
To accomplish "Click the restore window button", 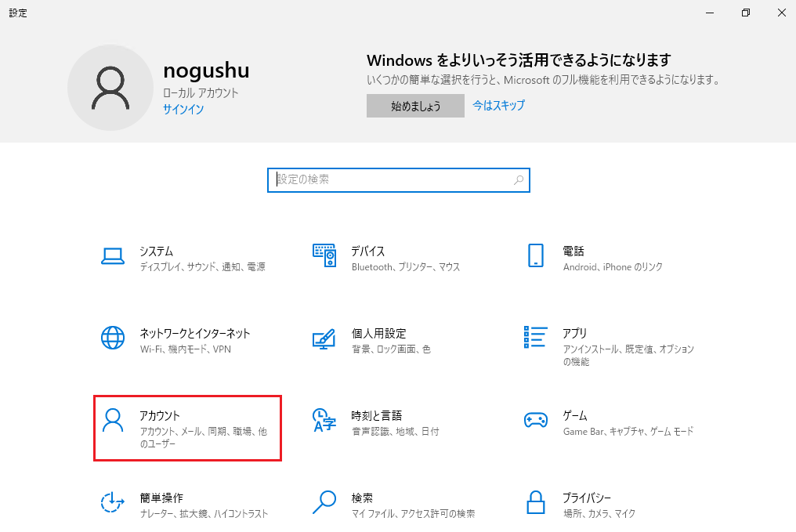I will click(x=745, y=13).
